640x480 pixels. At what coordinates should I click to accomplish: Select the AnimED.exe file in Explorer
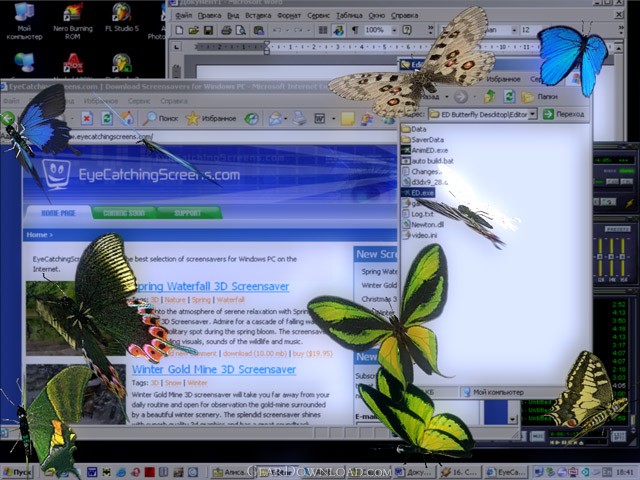(x=424, y=150)
